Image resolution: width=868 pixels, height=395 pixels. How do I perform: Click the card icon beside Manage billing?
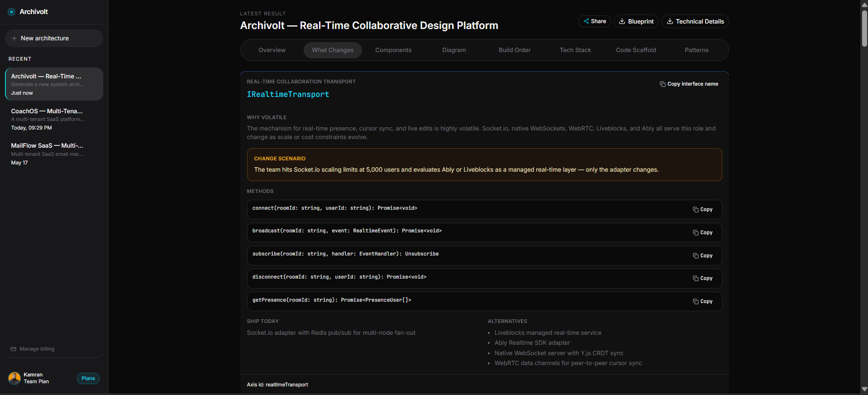tap(14, 349)
